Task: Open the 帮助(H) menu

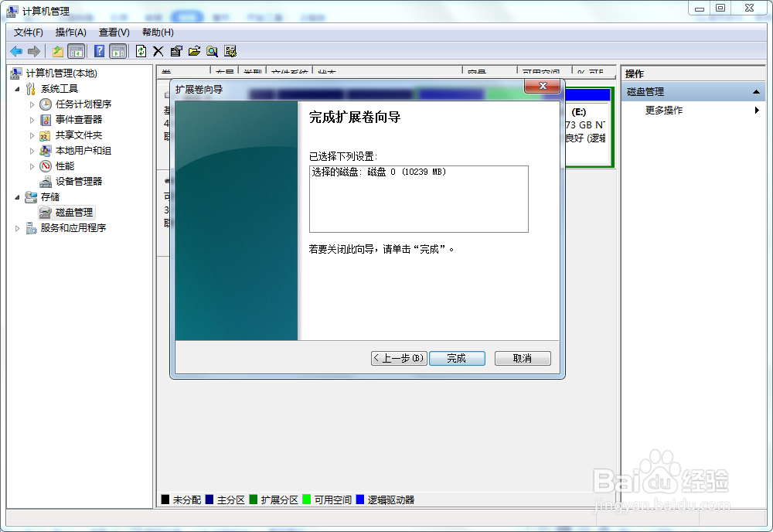Action: click(158, 32)
